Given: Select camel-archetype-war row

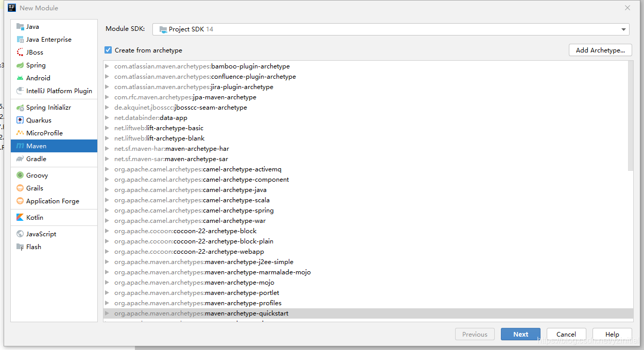Looking at the screenshot, I should pos(365,221).
